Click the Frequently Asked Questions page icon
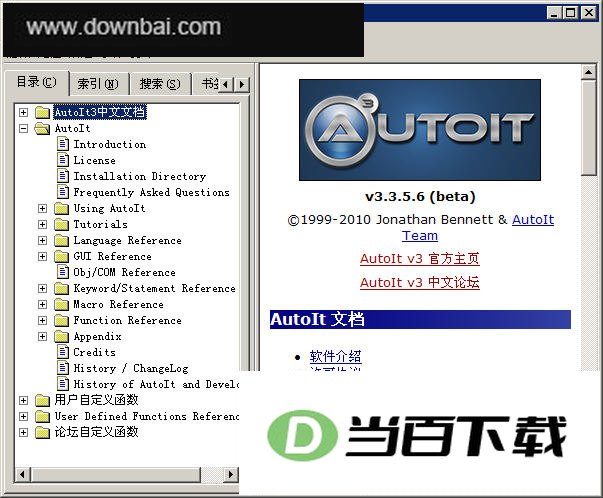Screen dimensions: 603x498 [x=63, y=192]
